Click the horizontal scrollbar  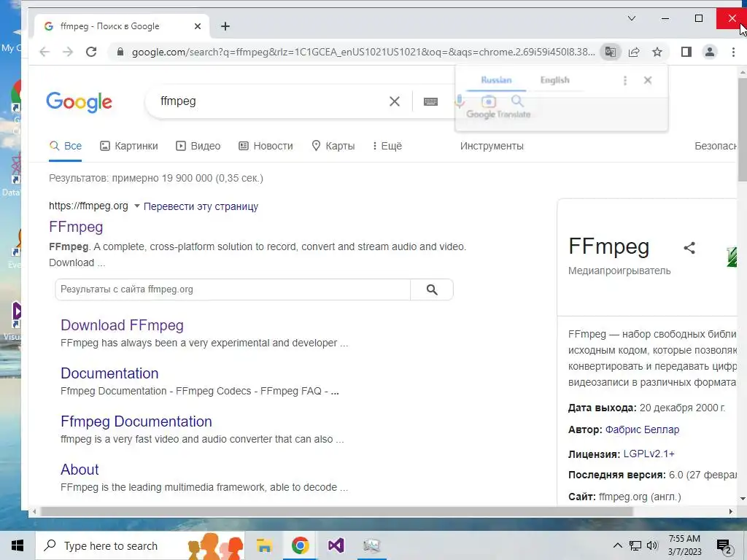point(337,511)
